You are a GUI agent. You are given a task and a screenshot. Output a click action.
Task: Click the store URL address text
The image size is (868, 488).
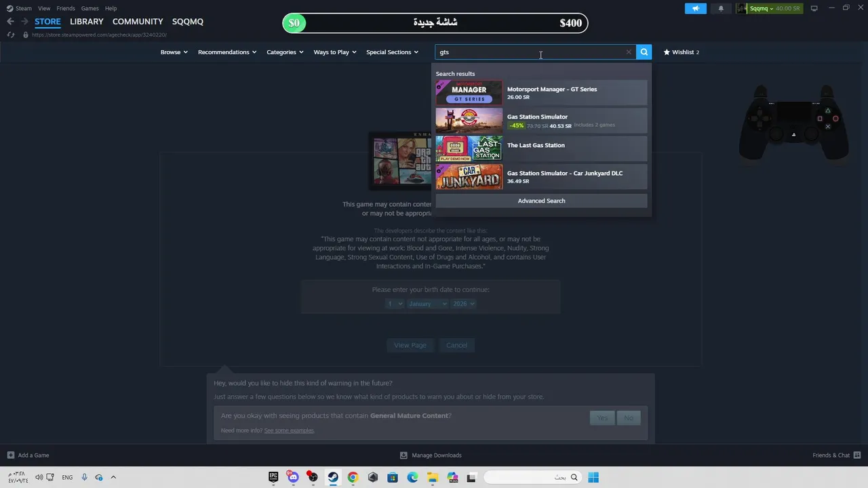click(x=99, y=35)
